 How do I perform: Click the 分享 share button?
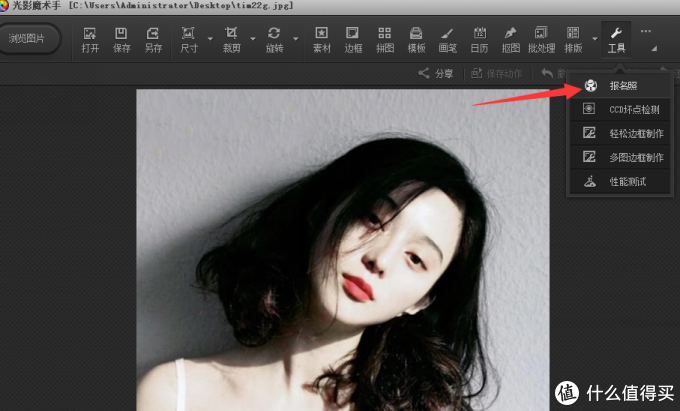coord(436,73)
